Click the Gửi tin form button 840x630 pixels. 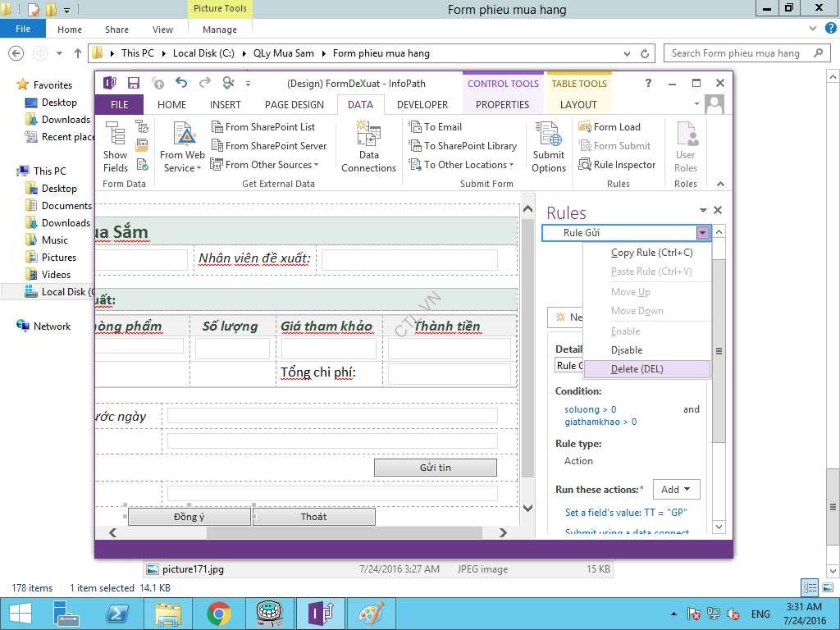click(x=435, y=468)
